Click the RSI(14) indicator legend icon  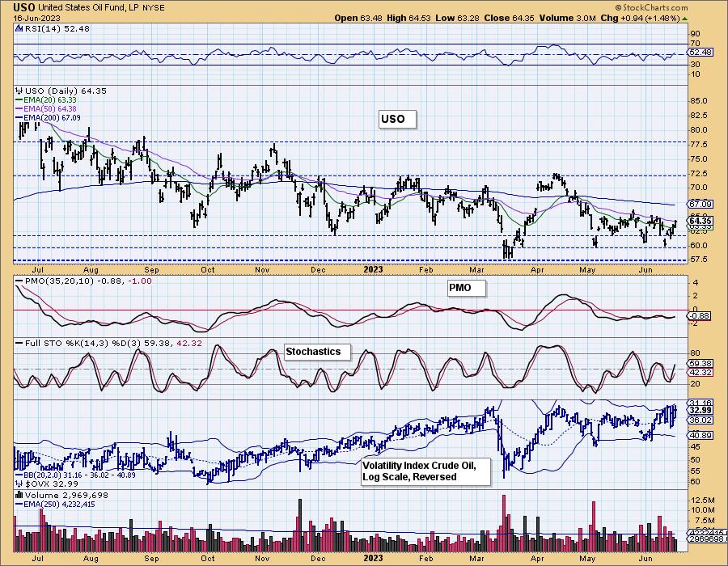pyautogui.click(x=19, y=28)
